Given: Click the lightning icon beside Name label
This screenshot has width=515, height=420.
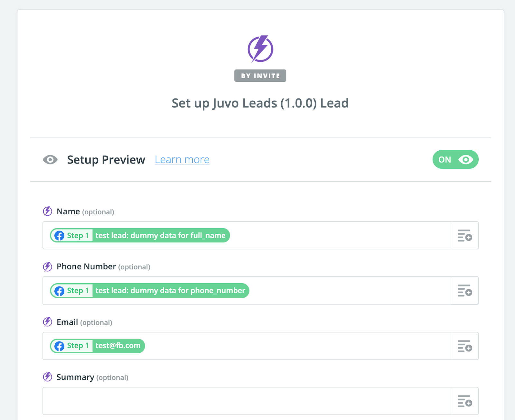Looking at the screenshot, I should coord(48,211).
